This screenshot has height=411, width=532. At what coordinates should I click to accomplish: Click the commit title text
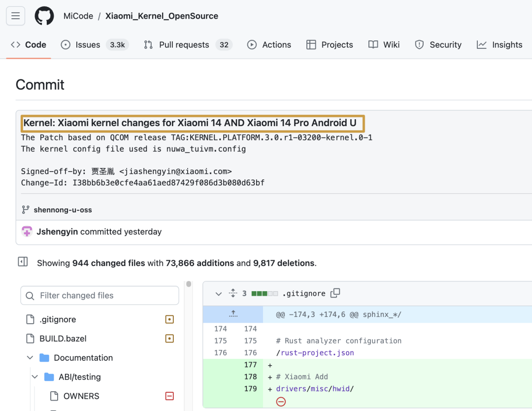(190, 123)
